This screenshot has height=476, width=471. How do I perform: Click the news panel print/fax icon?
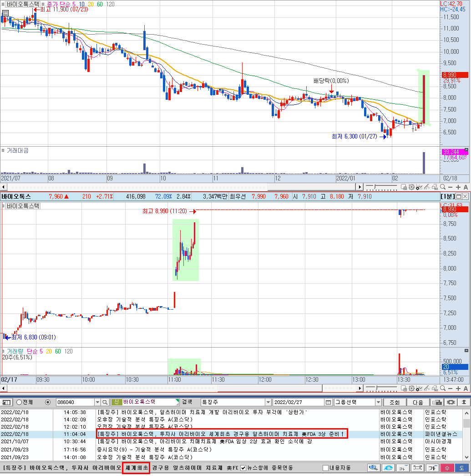pos(437,402)
